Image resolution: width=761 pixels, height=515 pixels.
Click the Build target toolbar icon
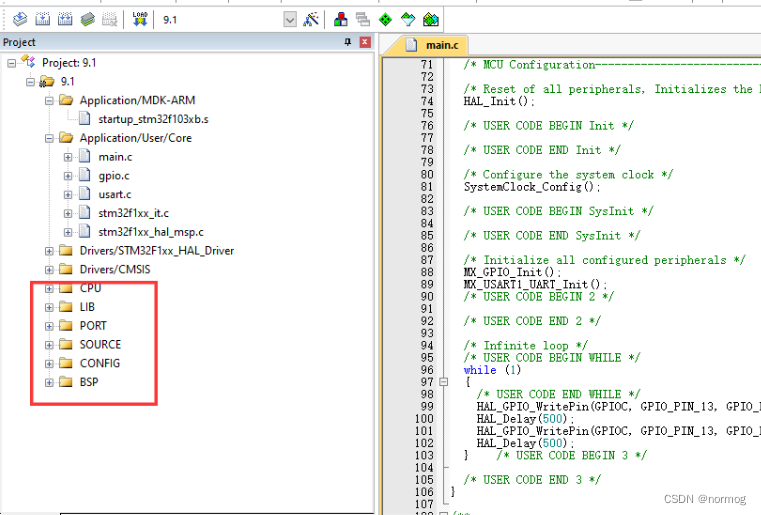tap(43, 19)
